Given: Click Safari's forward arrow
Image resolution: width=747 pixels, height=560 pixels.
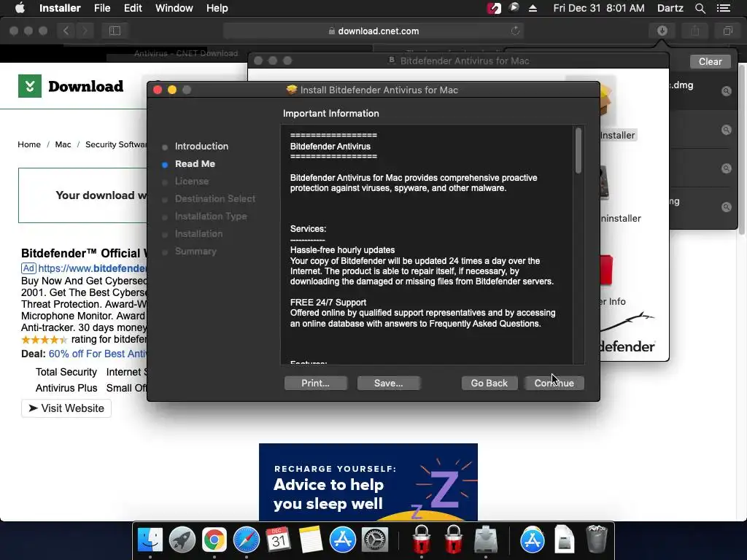Looking at the screenshot, I should click(85, 31).
